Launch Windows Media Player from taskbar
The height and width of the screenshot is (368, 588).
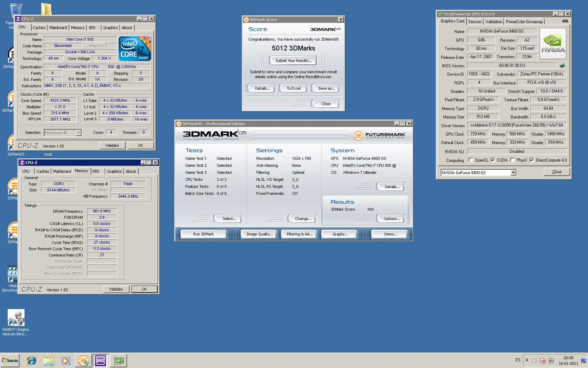click(x=65, y=361)
